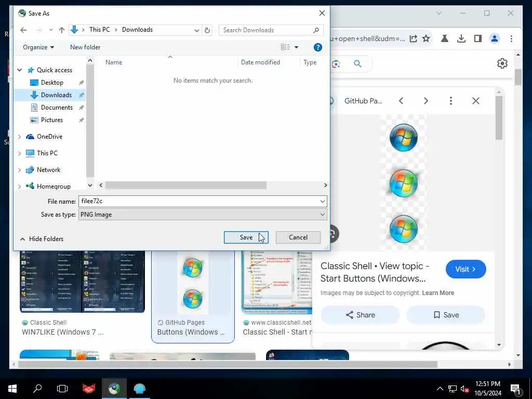Share this page in Chrome toolbar
The image size is (532, 399).
click(413, 38)
